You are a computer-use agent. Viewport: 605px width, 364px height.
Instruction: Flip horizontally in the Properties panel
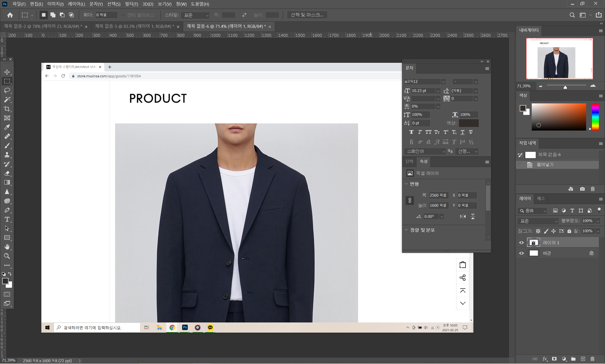point(462,216)
